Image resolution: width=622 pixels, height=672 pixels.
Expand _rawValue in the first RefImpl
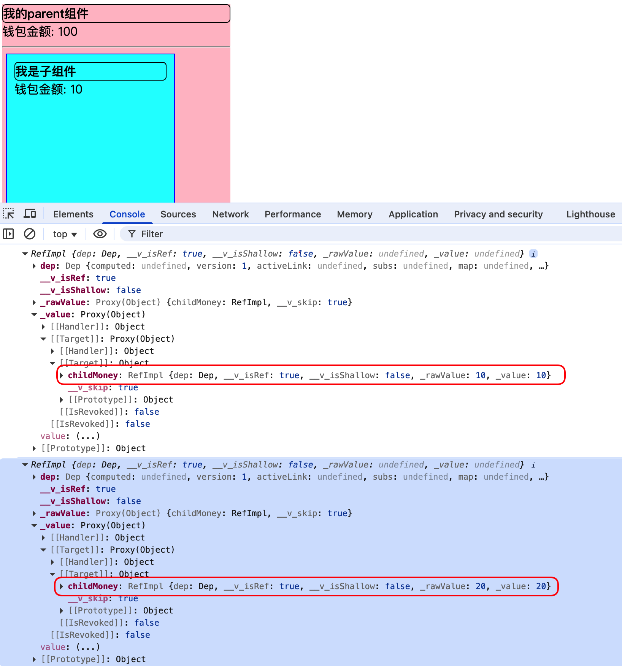[34, 303]
